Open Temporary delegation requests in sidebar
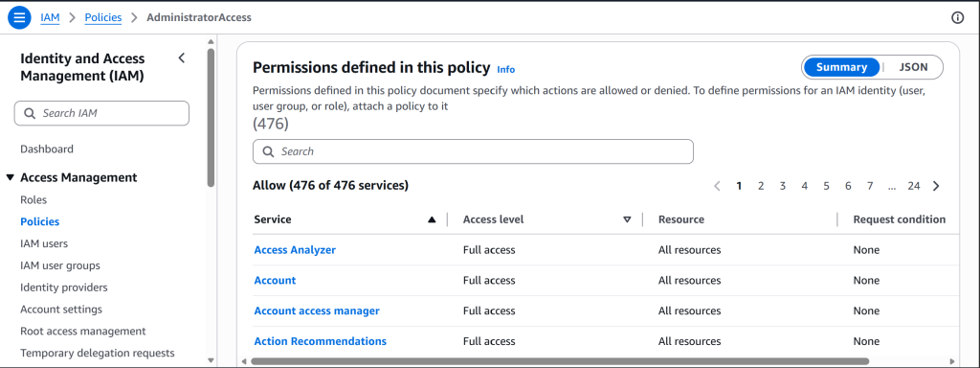Image resolution: width=980 pixels, height=368 pixels. (x=98, y=353)
